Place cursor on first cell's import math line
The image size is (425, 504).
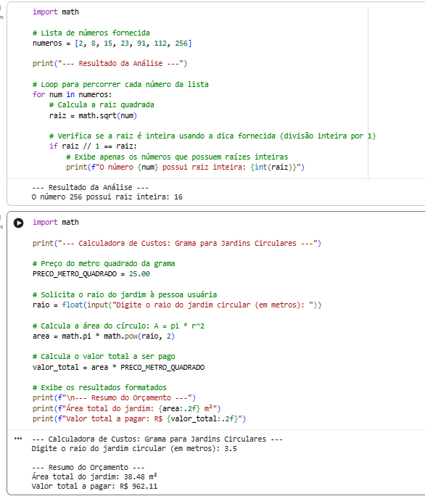click(56, 12)
